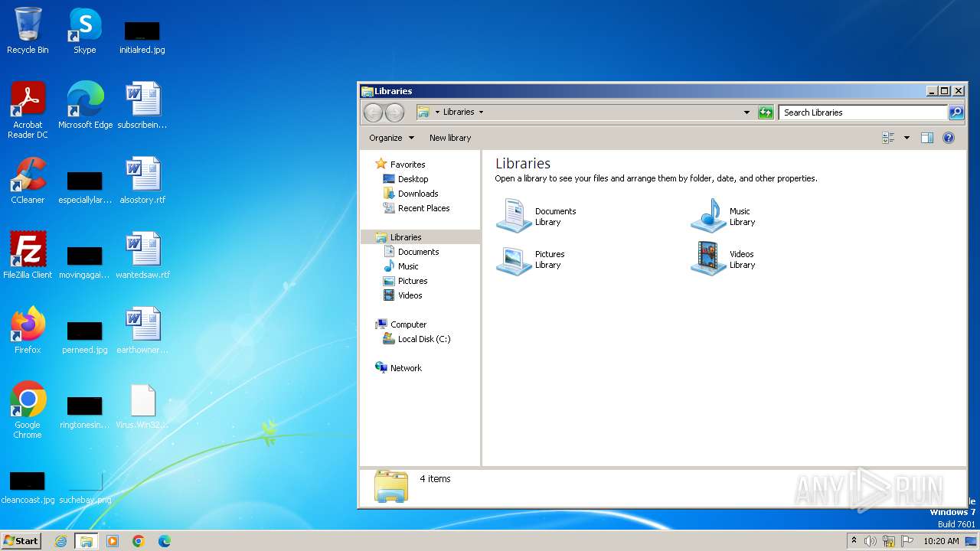The height and width of the screenshot is (551, 980).
Task: Select Videos in the navigation tree
Action: click(410, 295)
